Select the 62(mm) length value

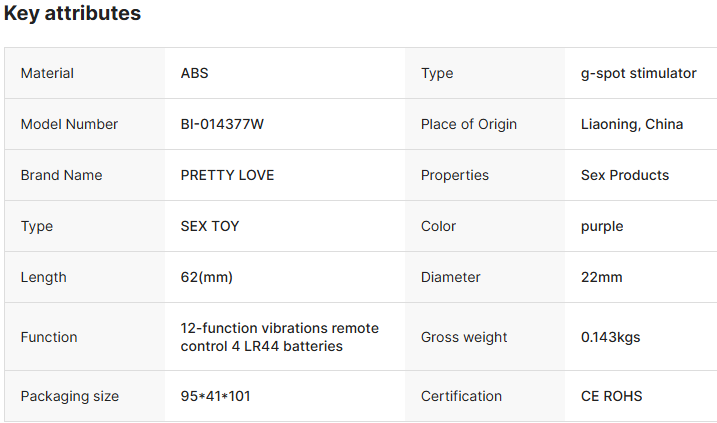click(x=207, y=277)
